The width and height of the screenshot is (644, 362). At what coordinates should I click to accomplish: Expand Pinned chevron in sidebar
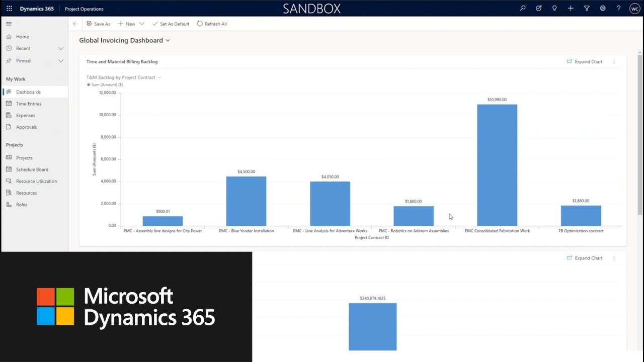[61, 60]
